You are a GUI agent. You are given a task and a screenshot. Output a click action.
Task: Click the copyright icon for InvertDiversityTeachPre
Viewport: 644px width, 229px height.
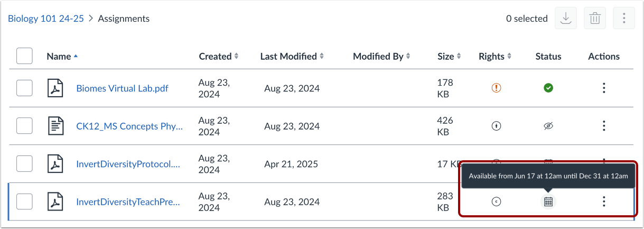[496, 201]
